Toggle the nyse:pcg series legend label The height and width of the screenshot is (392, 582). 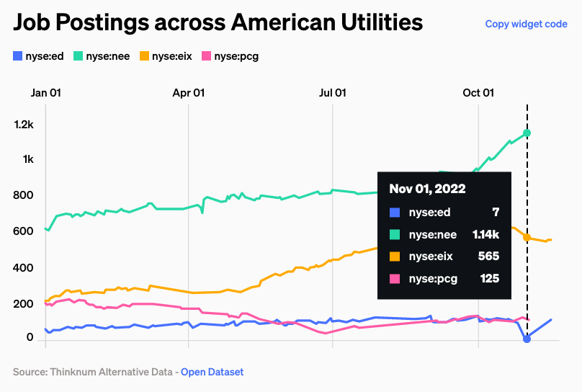(x=236, y=57)
